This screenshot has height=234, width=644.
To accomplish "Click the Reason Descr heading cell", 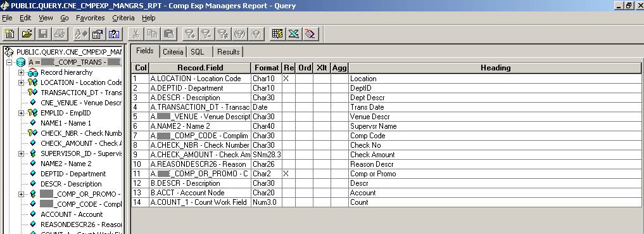I will [x=495, y=164].
